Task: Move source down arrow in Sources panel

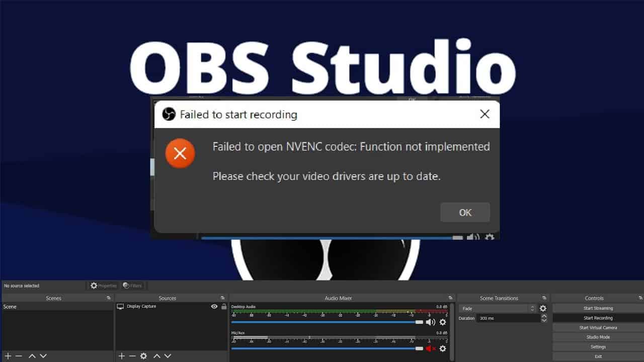Action: (168, 356)
